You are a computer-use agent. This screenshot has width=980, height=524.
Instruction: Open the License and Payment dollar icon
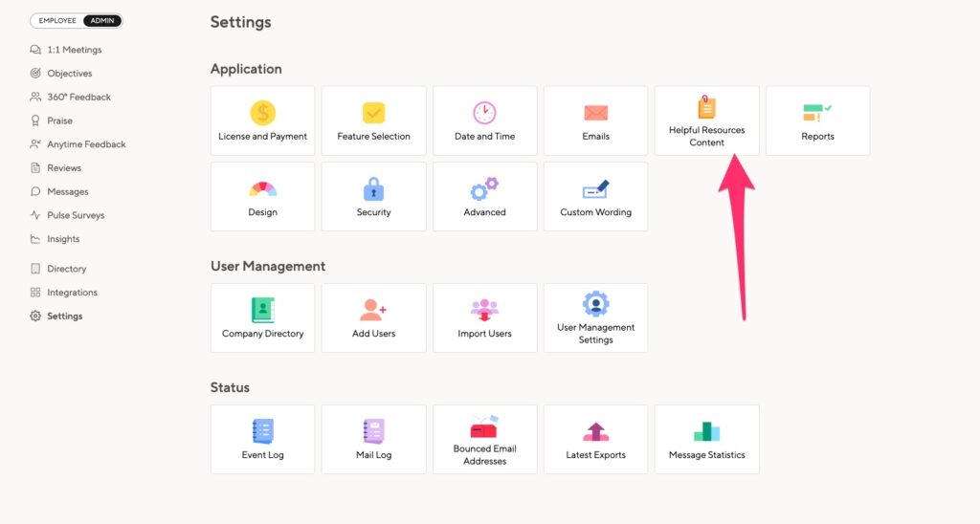(262, 113)
